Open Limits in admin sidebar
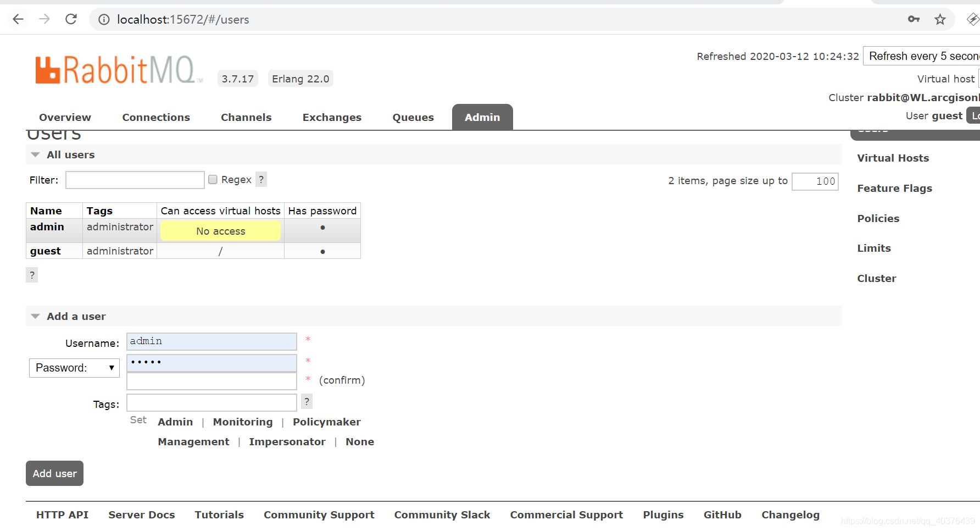 click(x=874, y=248)
